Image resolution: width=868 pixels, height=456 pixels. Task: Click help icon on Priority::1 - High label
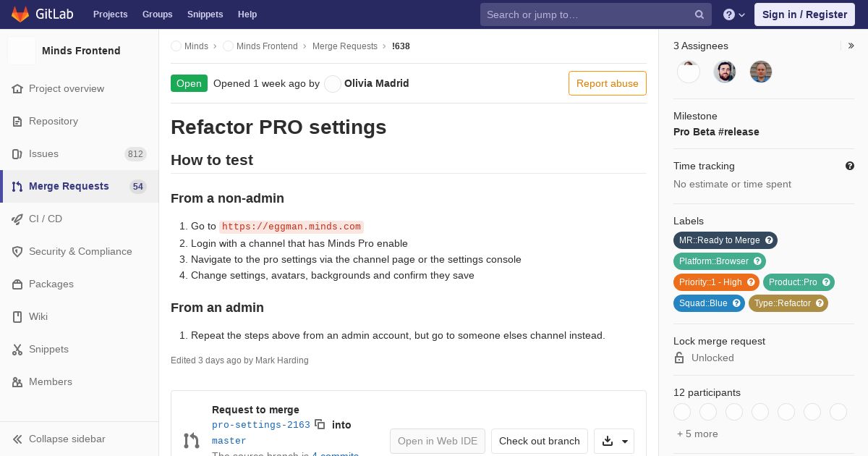pyautogui.click(x=751, y=282)
